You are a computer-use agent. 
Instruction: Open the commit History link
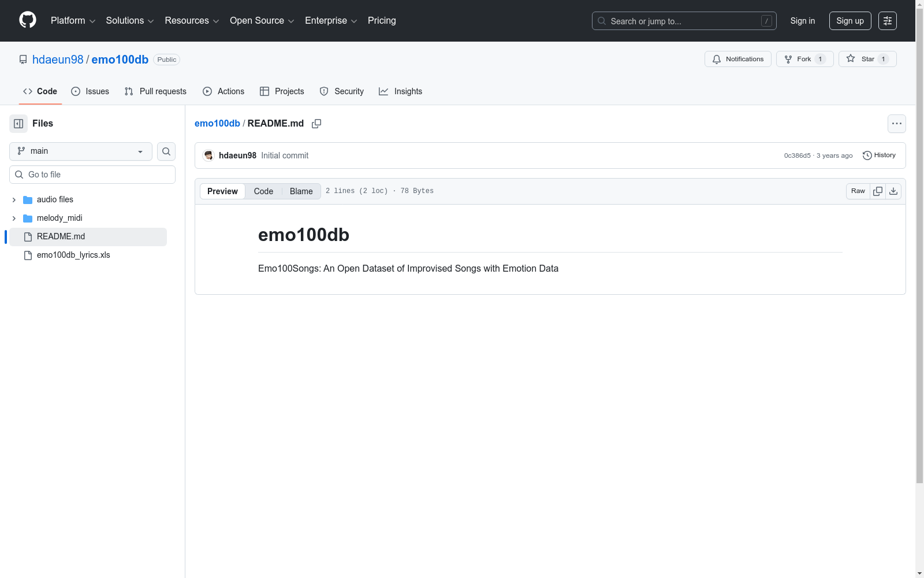(879, 155)
